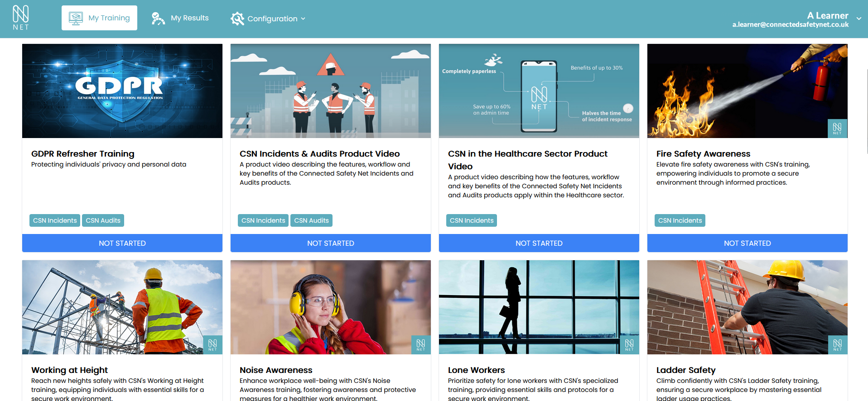Click the My Training monitor icon
Viewport: 868px width, 401px height.
pos(76,18)
